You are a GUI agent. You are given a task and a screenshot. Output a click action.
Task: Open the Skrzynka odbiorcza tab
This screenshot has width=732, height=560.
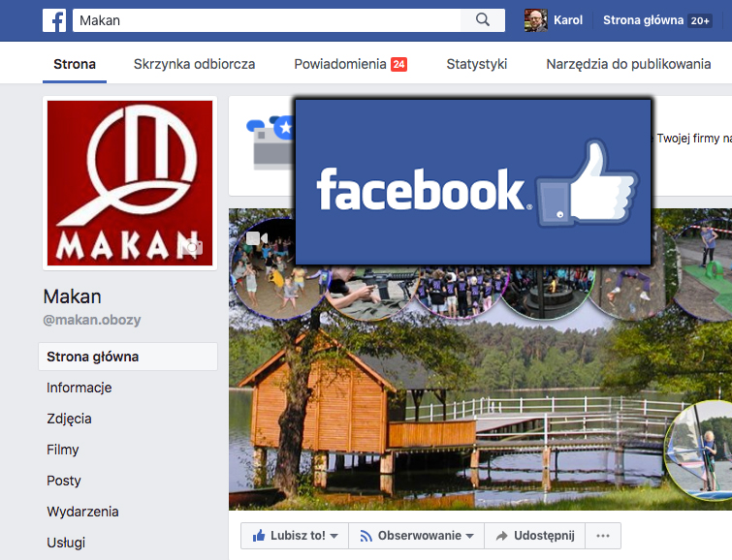click(x=194, y=64)
